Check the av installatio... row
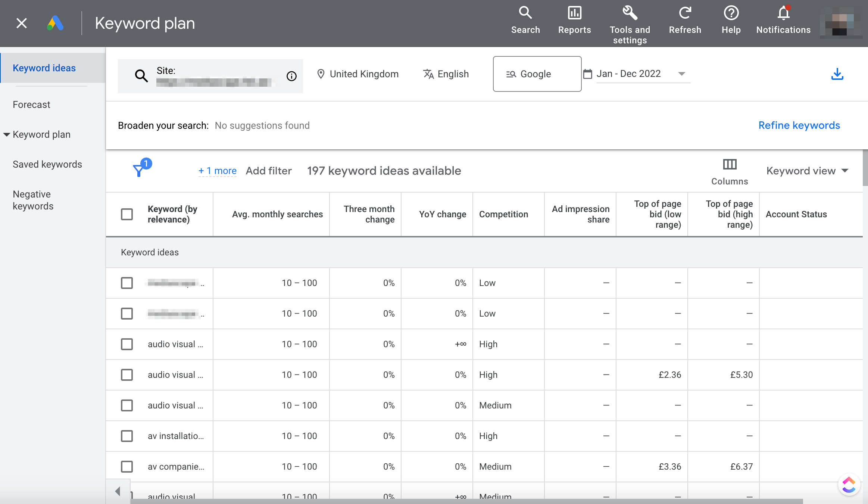The height and width of the screenshot is (504, 868). [x=127, y=436]
